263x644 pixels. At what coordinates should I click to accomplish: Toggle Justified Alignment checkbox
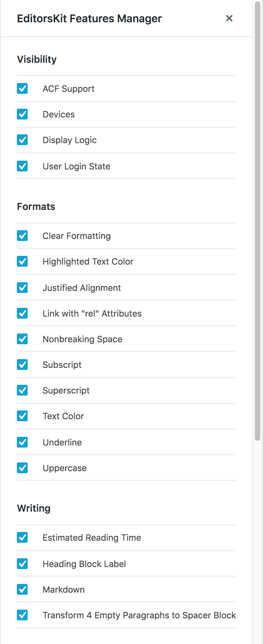23,288
